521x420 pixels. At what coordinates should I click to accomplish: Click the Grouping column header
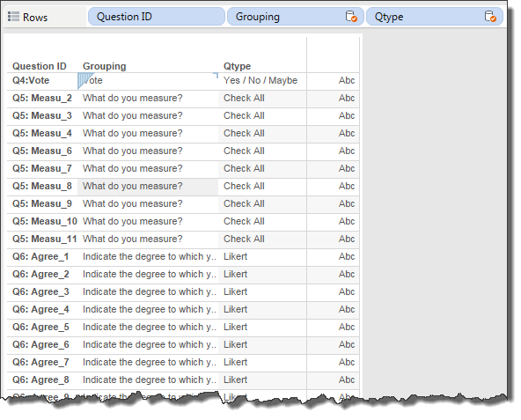(105, 66)
